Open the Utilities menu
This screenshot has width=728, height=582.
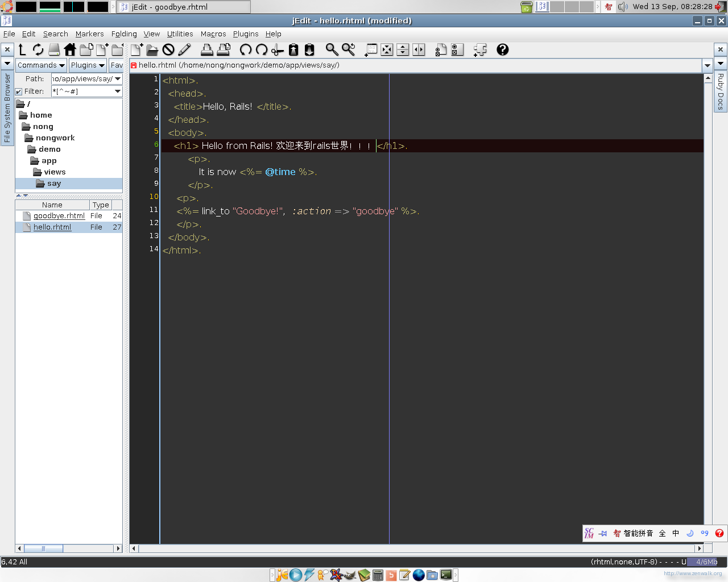180,34
